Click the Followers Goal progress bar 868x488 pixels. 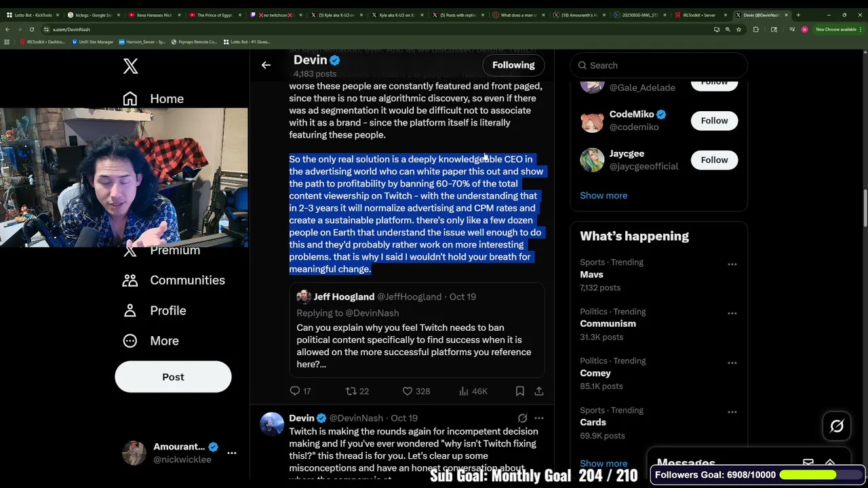click(x=820, y=475)
